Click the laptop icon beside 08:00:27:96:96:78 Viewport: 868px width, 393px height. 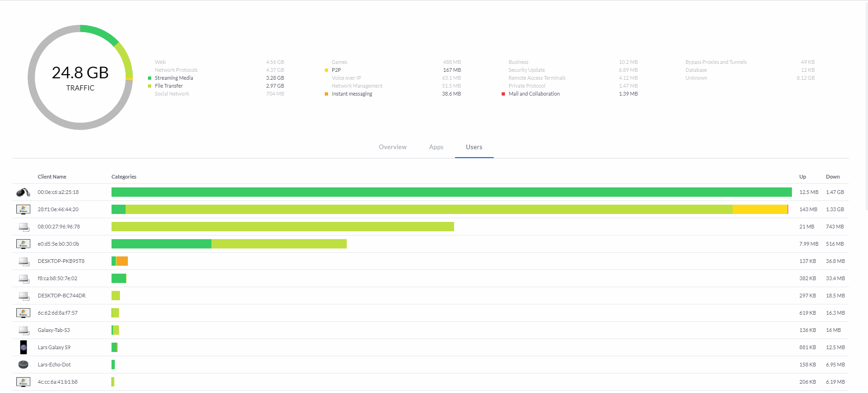click(x=23, y=227)
